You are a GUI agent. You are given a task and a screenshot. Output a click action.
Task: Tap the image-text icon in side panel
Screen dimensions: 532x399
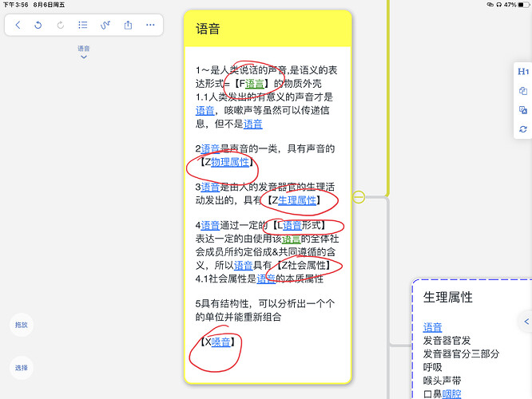tap(523, 110)
